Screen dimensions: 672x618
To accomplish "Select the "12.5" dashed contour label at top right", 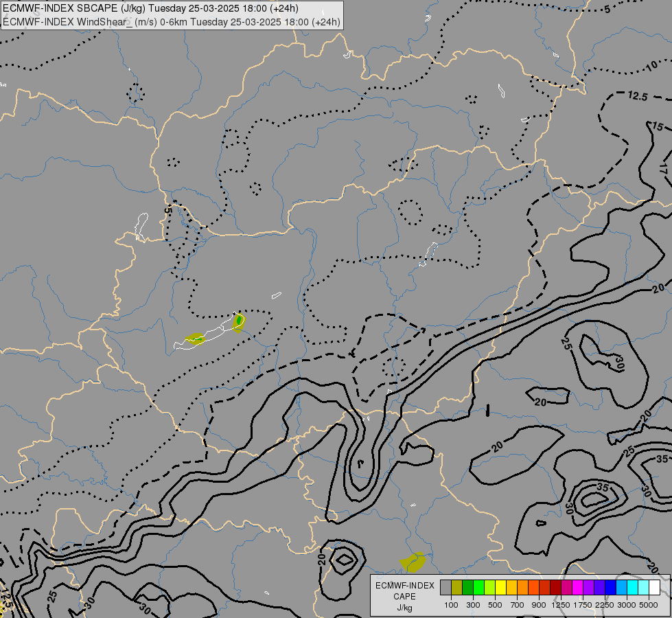I will 637,96.
